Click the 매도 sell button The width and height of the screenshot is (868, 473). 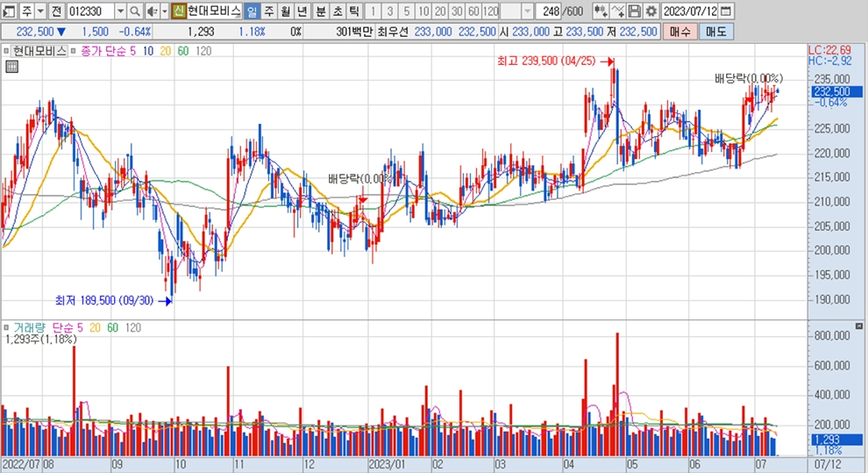pos(716,32)
